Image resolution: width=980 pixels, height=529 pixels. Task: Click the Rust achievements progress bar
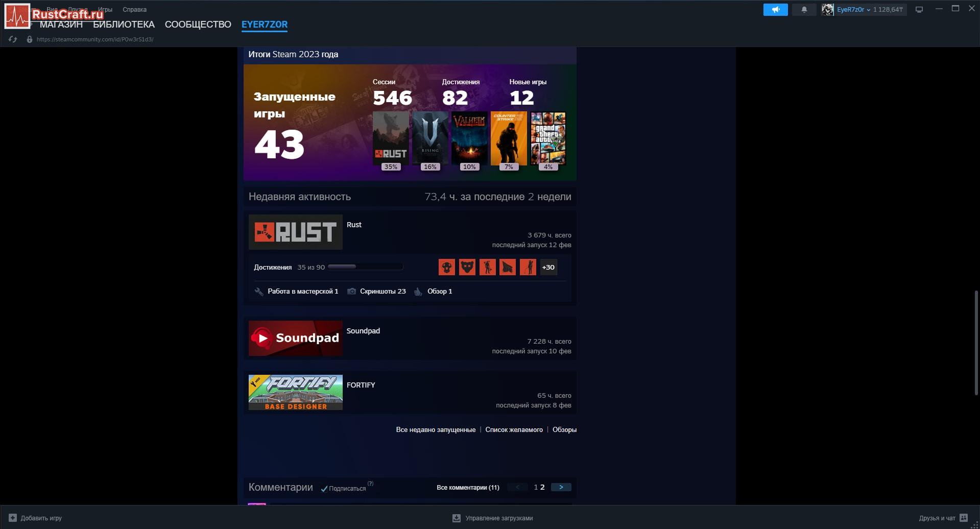click(365, 267)
